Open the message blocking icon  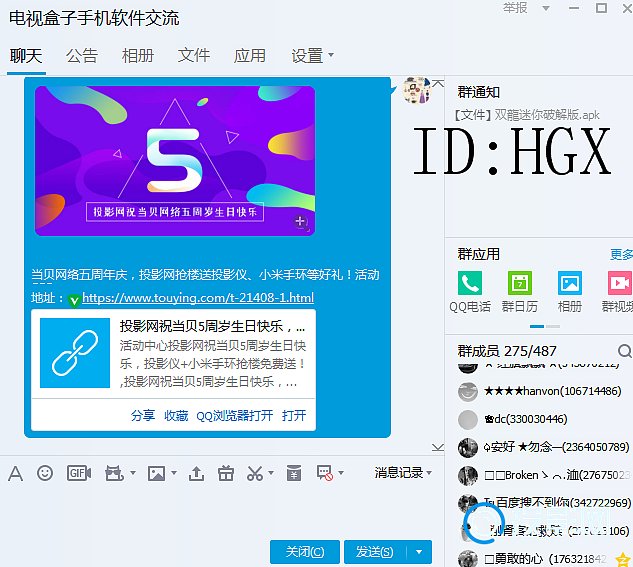[x=325, y=473]
